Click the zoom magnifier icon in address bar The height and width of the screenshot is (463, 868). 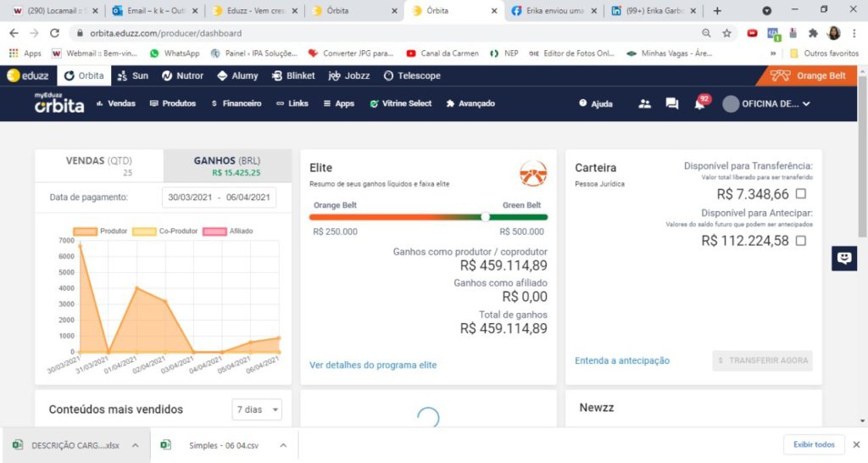(x=706, y=33)
